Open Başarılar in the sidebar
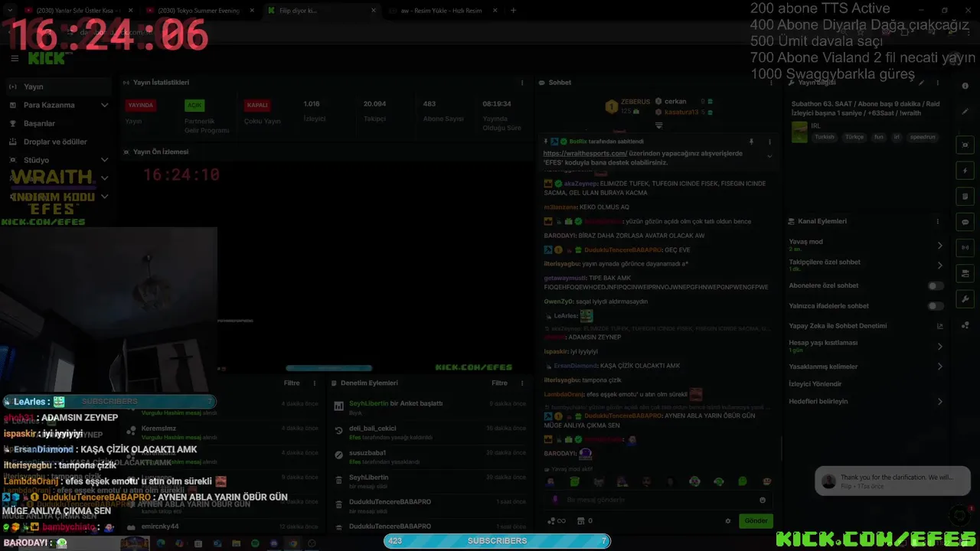This screenshot has height=551, width=980. (x=57, y=123)
